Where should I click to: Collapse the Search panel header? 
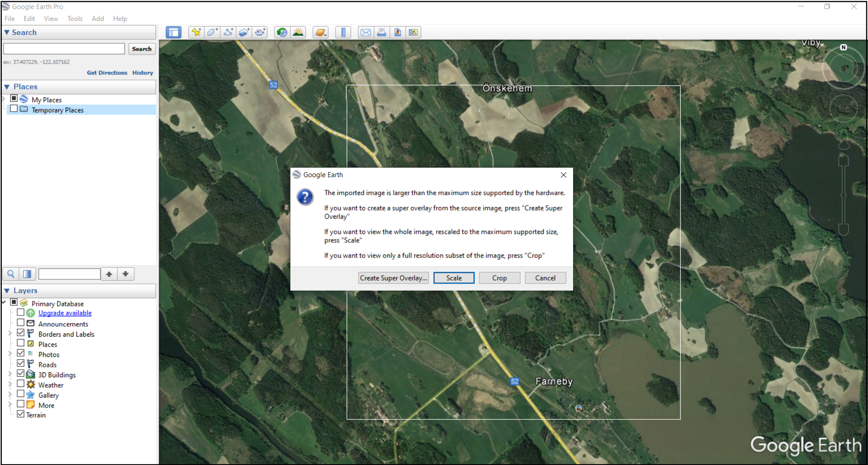pos(79,33)
